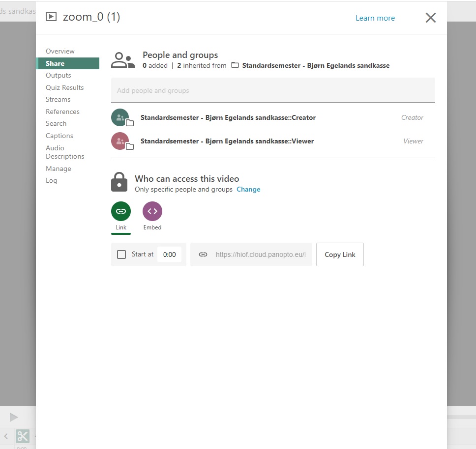The image size is (476, 449).
Task: Click the lock icon for video access
Action: click(x=119, y=182)
